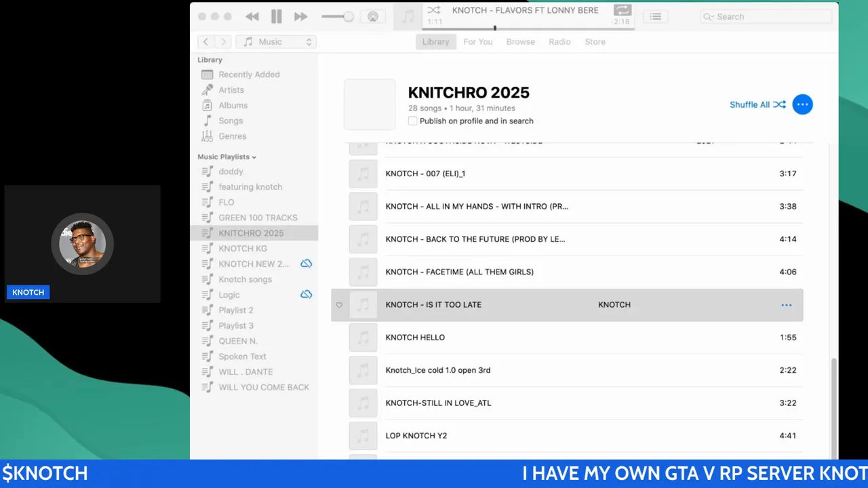Select the Playlist 3 entry
This screenshot has width=868, height=488.
tap(236, 326)
